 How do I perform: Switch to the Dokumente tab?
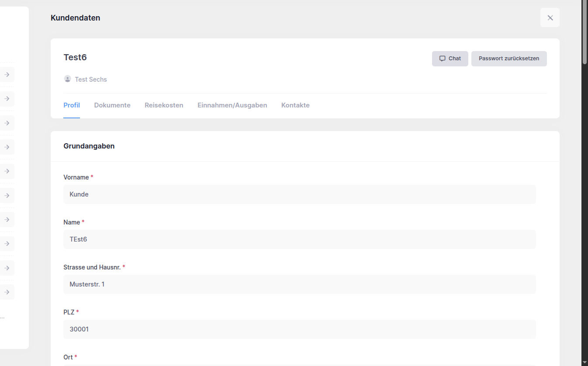112,105
